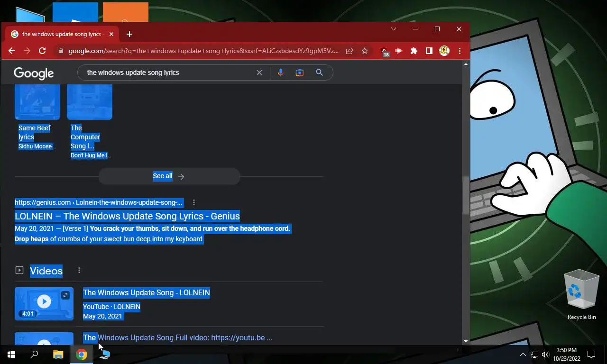Click the red arrow extension icon
Viewport: 607px width, 364px height.
point(399,51)
